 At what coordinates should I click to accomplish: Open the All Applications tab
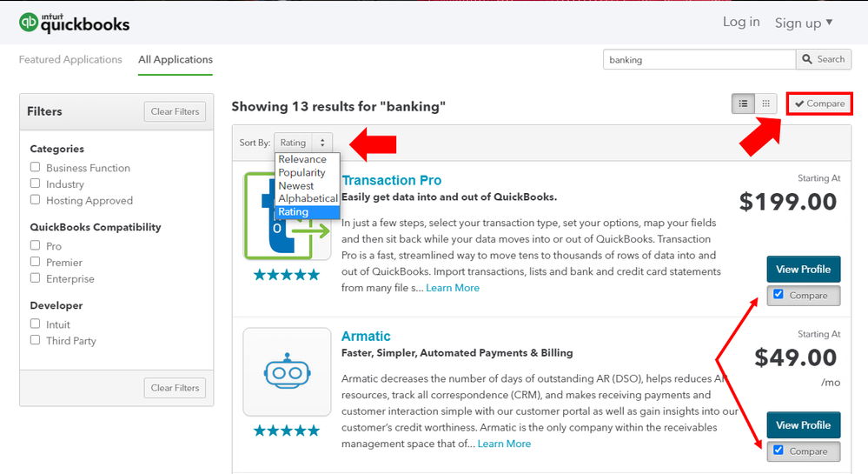pyautogui.click(x=176, y=59)
